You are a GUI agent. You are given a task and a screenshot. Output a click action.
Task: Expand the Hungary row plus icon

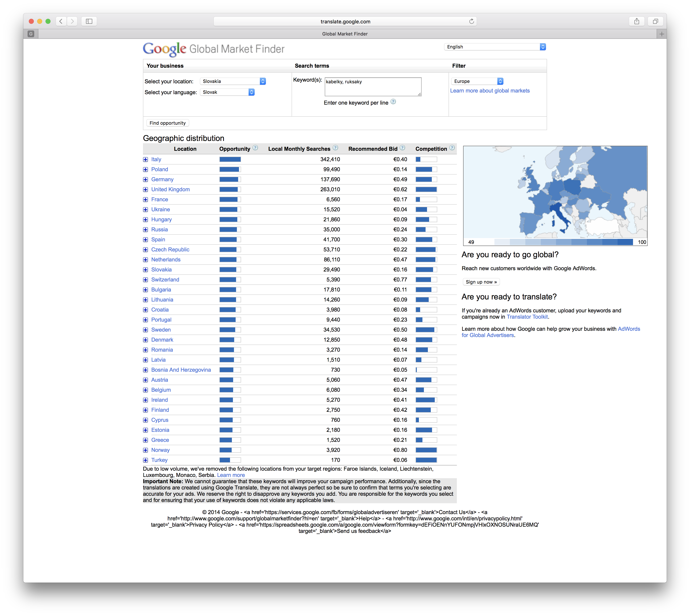(145, 220)
